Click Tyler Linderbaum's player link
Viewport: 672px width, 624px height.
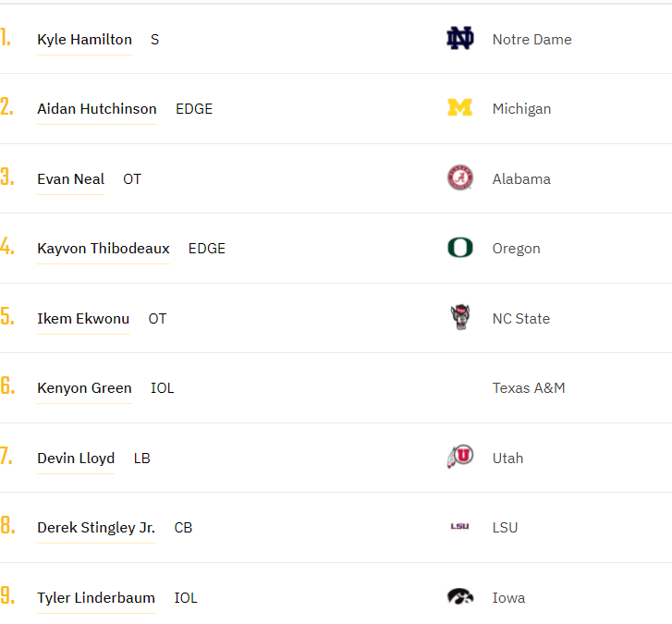pos(96,598)
